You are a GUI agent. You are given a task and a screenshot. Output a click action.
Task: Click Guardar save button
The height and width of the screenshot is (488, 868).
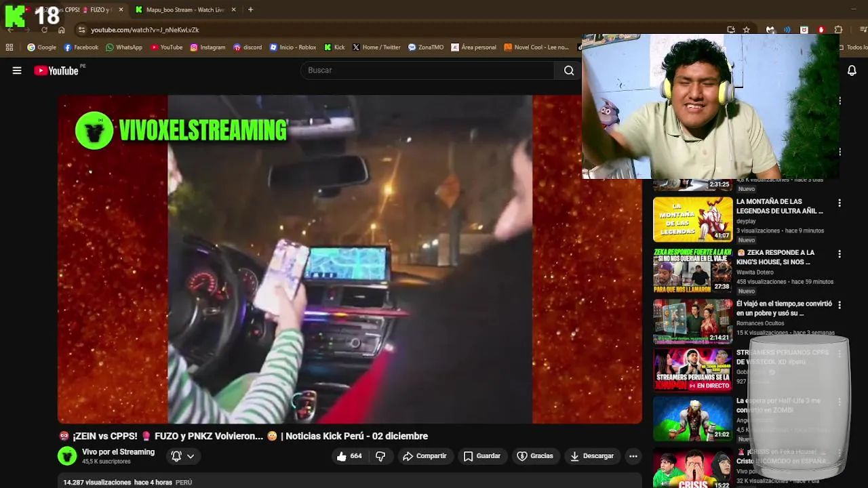pyautogui.click(x=481, y=456)
